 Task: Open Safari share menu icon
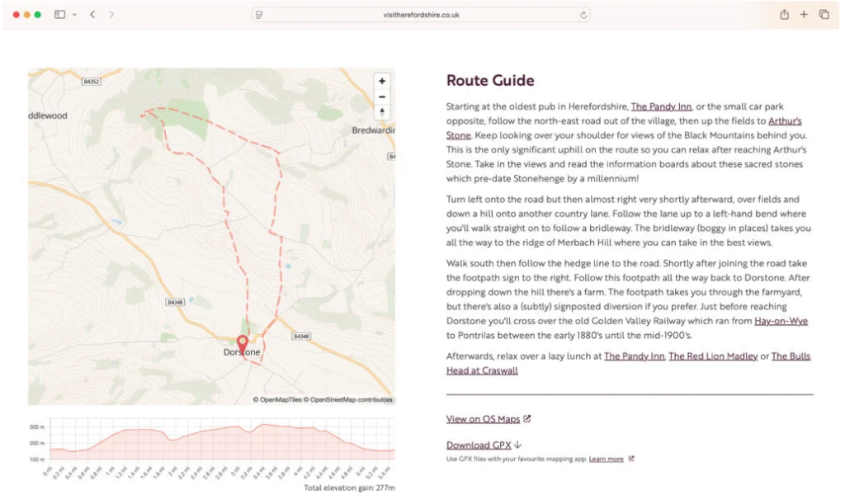(x=784, y=15)
